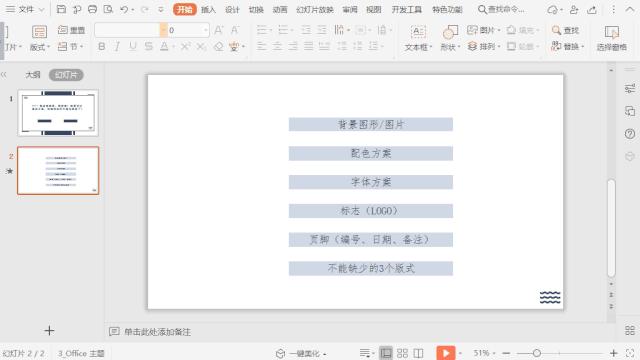Click the Undo arrow icon

point(124,9)
